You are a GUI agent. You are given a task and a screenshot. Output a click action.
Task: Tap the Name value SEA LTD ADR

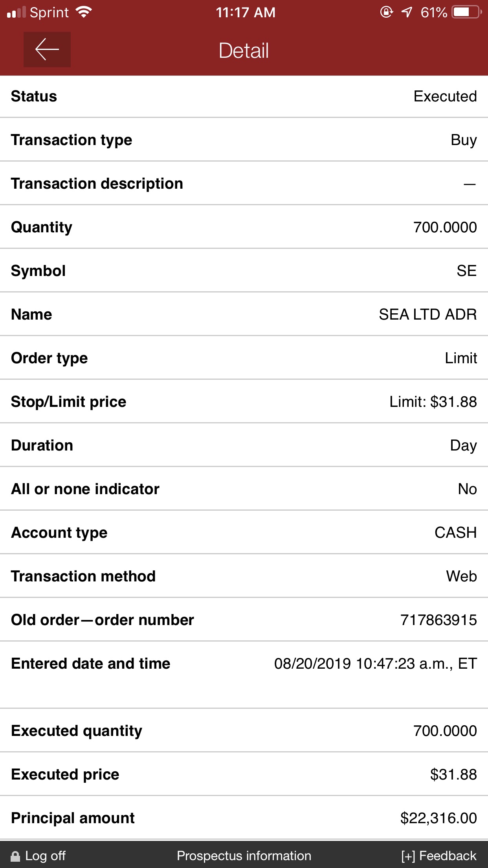(x=428, y=314)
